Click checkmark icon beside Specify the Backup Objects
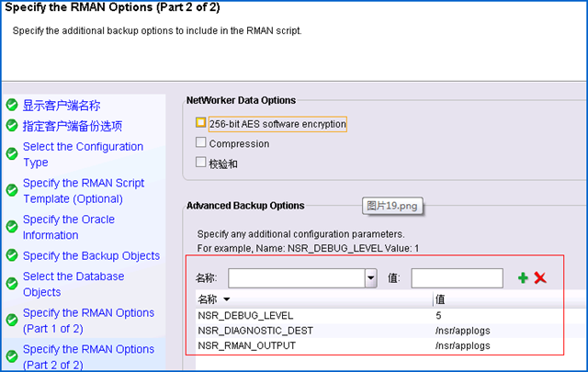 click(x=12, y=255)
